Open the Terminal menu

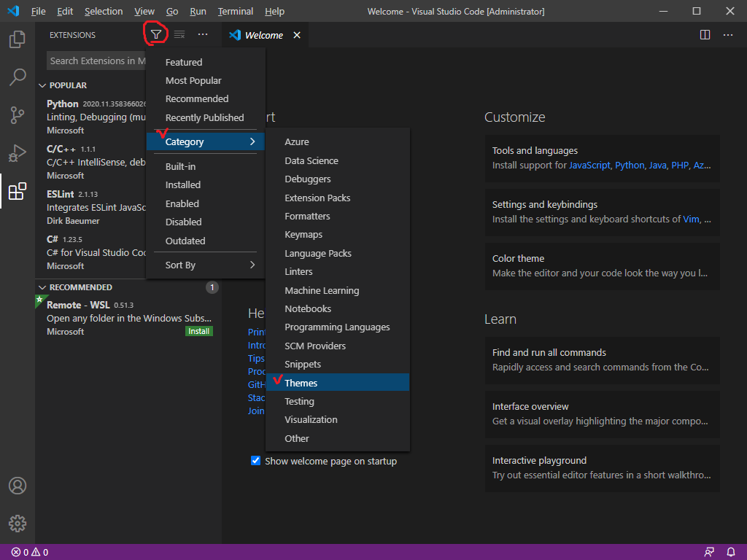pos(236,12)
